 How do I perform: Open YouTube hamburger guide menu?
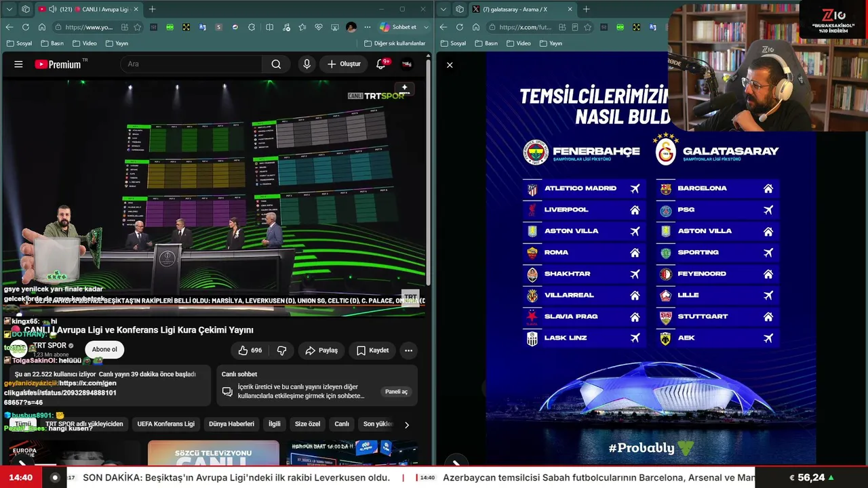click(x=18, y=64)
